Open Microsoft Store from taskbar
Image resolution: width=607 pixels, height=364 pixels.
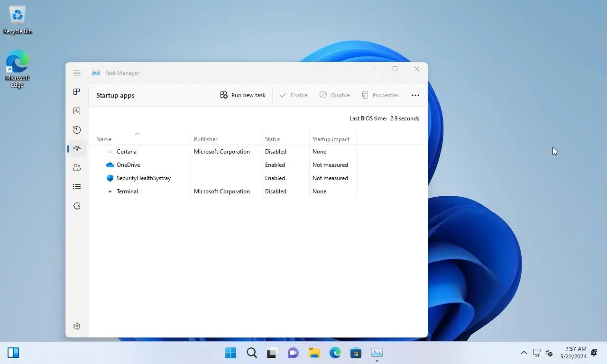[356, 353]
